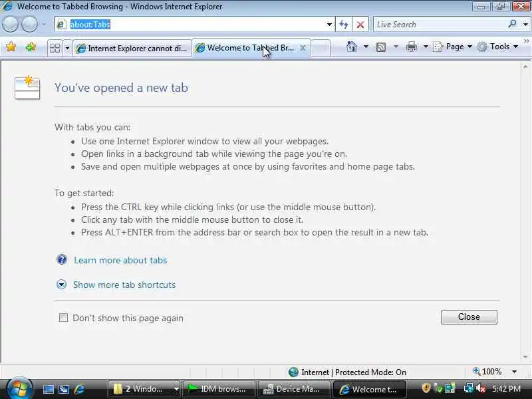Click the page icon in the address bar
This screenshot has height=399, width=532.
tap(61, 25)
